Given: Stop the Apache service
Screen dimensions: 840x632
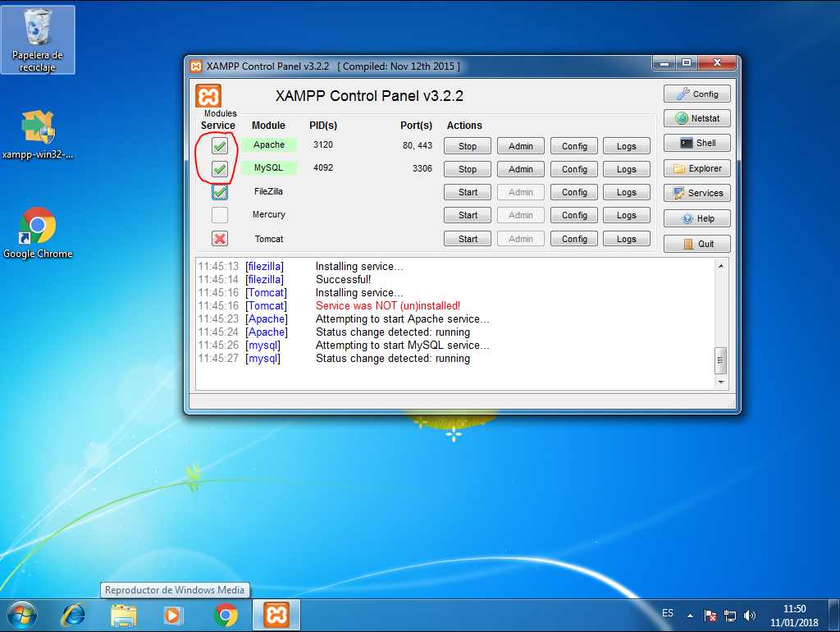Looking at the screenshot, I should point(467,145).
